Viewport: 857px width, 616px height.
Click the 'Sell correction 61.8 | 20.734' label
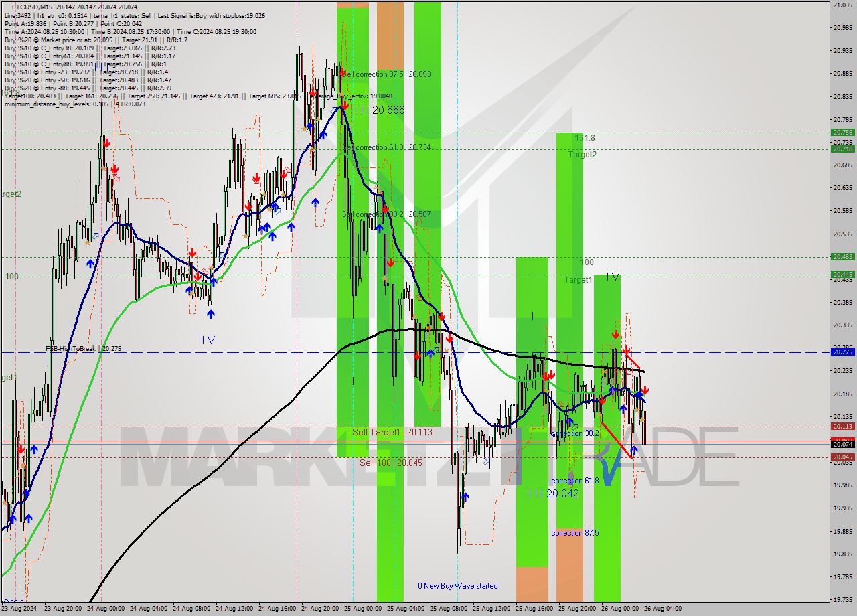(x=388, y=147)
